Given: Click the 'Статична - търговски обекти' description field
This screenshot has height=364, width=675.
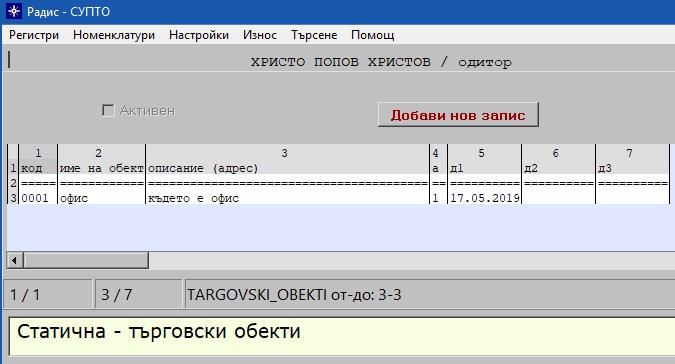Looking at the screenshot, I should [x=342, y=336].
